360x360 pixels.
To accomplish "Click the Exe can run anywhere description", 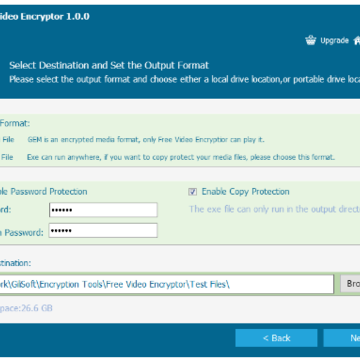I will tap(181, 157).
